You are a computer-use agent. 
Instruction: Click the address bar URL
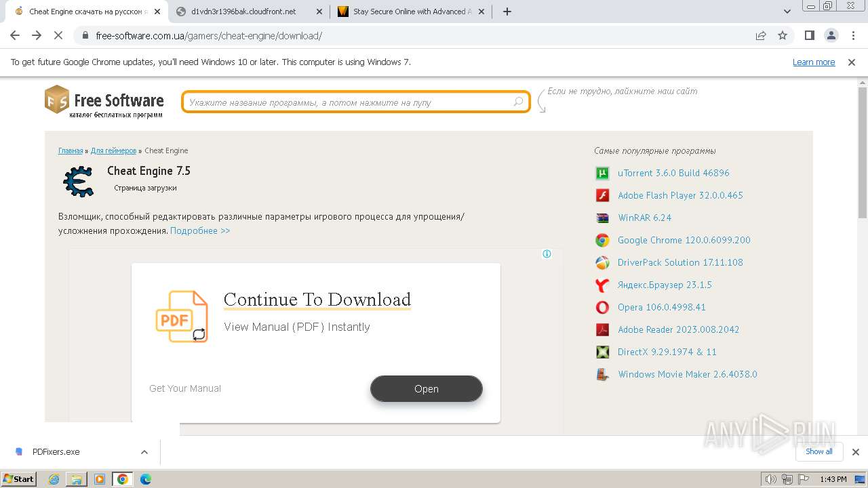(x=209, y=35)
